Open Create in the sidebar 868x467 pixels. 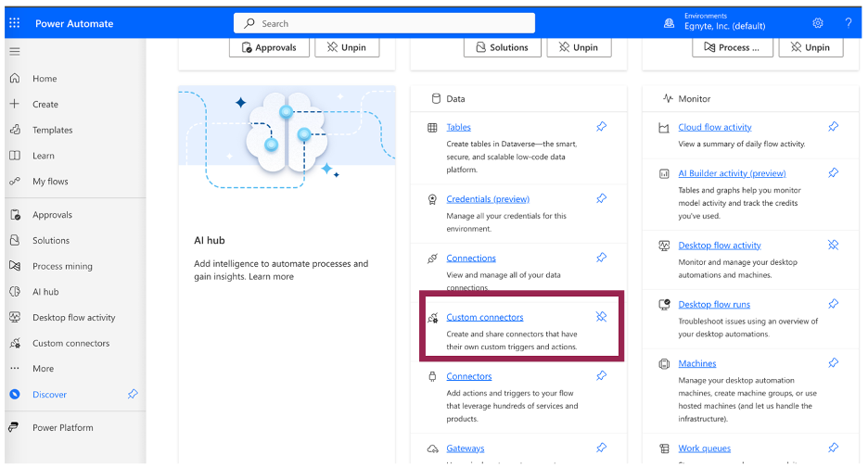pos(45,104)
